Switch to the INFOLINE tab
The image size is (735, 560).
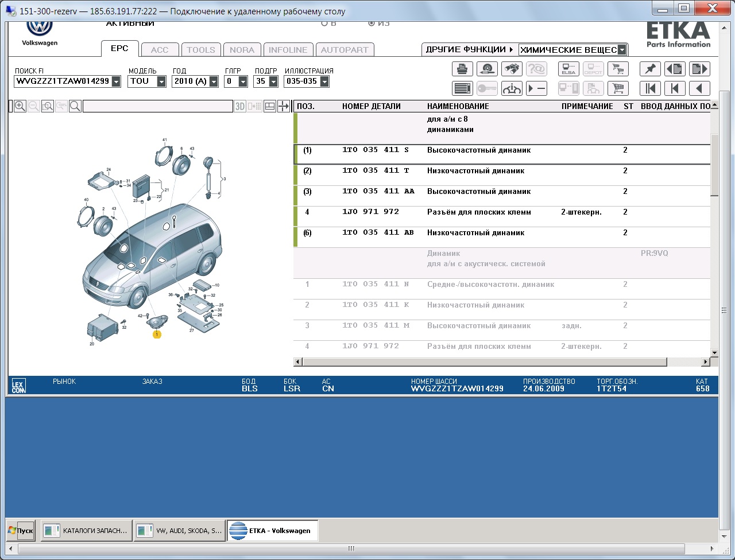pos(288,50)
